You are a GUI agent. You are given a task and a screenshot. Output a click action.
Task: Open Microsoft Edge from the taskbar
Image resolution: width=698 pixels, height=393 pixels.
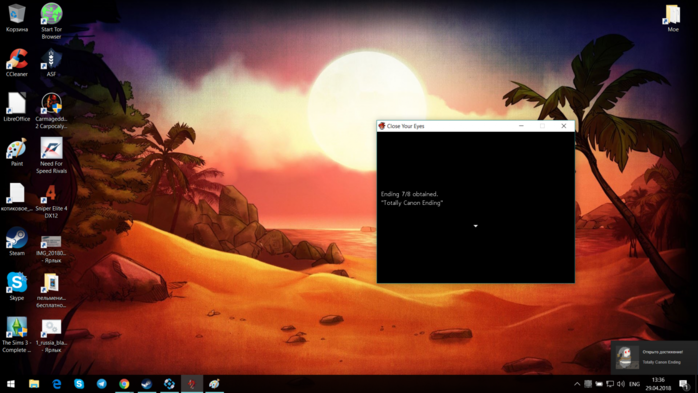(x=57, y=384)
